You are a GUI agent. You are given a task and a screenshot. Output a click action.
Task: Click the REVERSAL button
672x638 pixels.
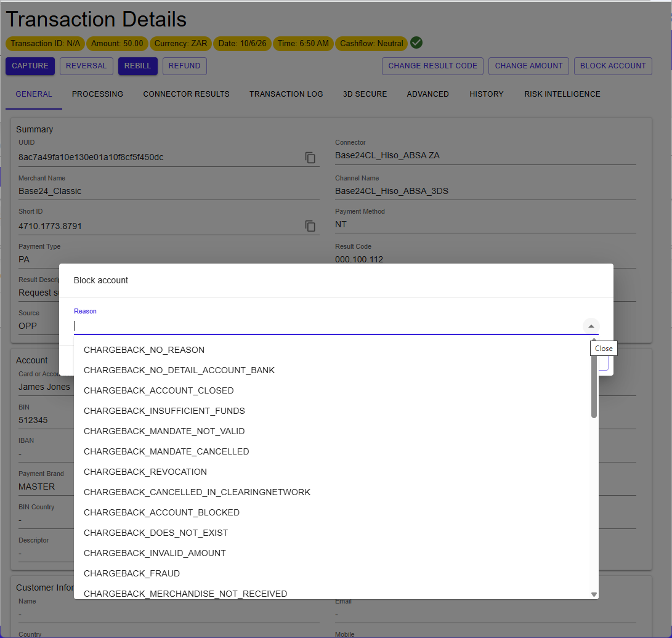click(86, 66)
